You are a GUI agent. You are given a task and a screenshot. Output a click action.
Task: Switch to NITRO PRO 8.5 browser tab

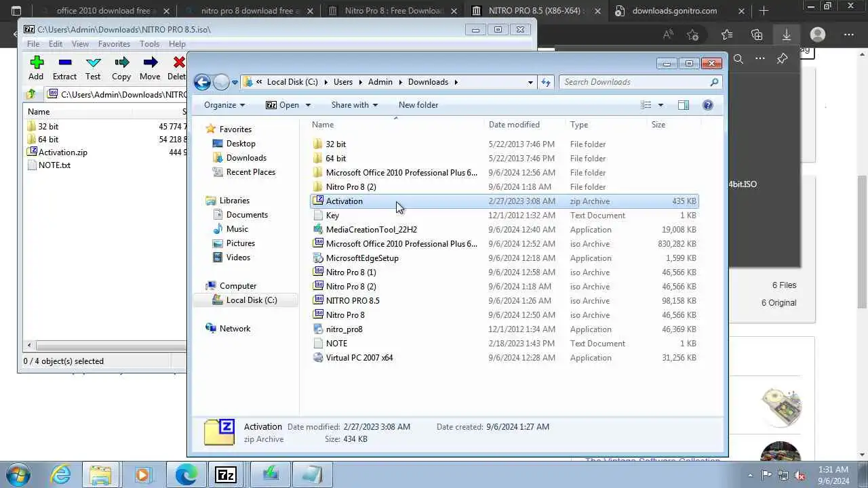pyautogui.click(x=535, y=11)
